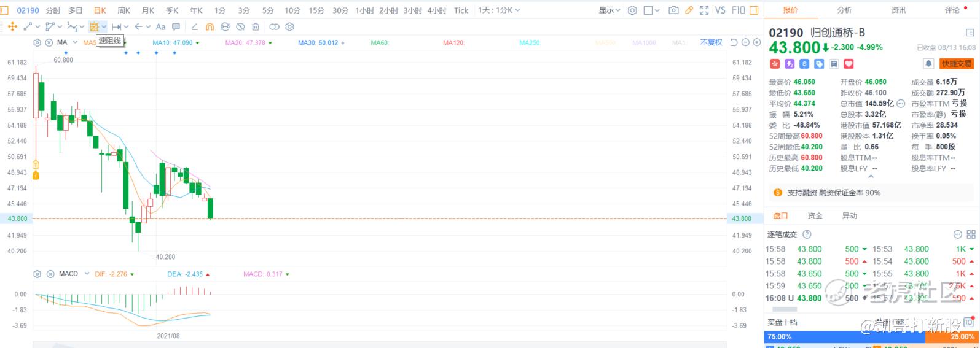Screen dimensions: 980x348
Task: Expand the range measure tool options
Action: [126, 27]
